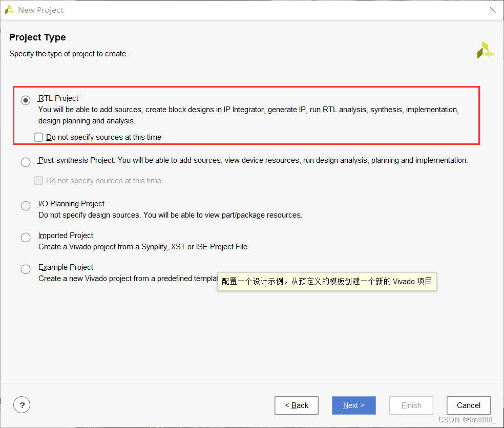Click the I/O Planning Project label
The height and width of the screenshot is (428, 504).
[71, 204]
